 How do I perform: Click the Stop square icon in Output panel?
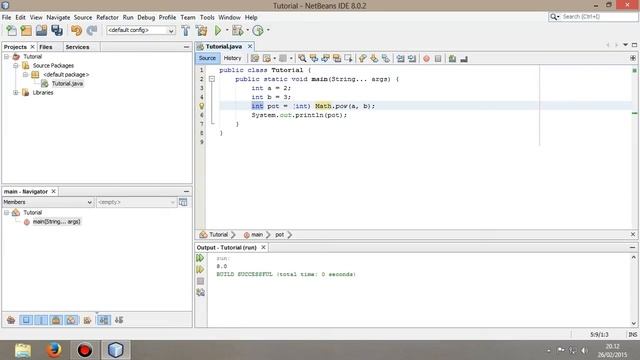coord(200,281)
